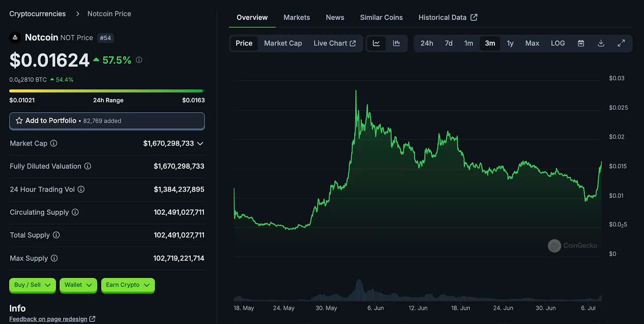
Task: Click the star icon in Add to Portfolio
Action: pyautogui.click(x=19, y=121)
